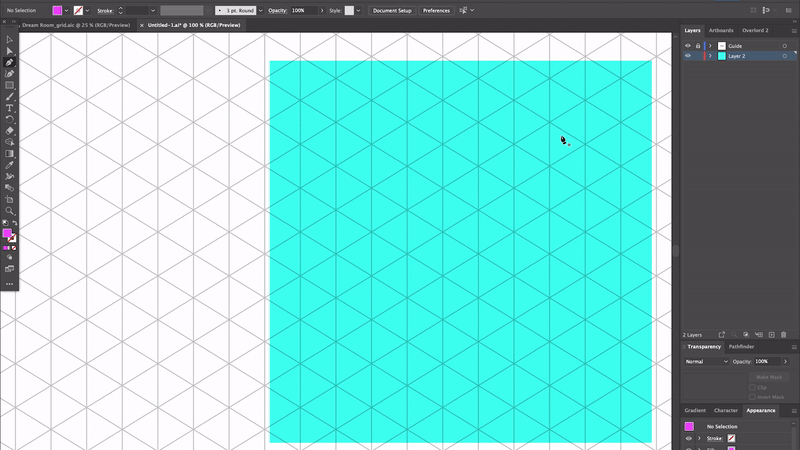Image resolution: width=800 pixels, height=450 pixels.
Task: Select the Artboard tool
Action: coord(9,199)
